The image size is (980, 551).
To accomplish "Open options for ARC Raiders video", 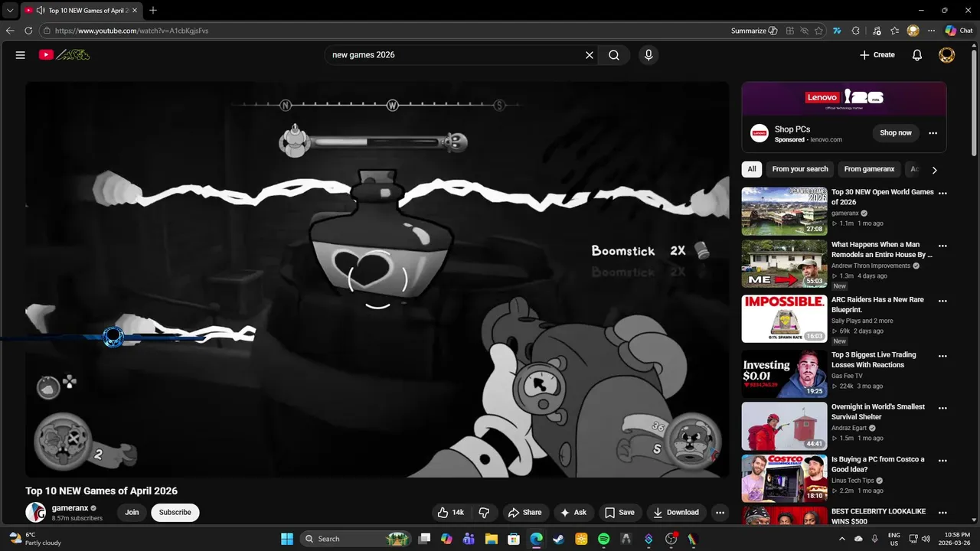I will tap(943, 302).
